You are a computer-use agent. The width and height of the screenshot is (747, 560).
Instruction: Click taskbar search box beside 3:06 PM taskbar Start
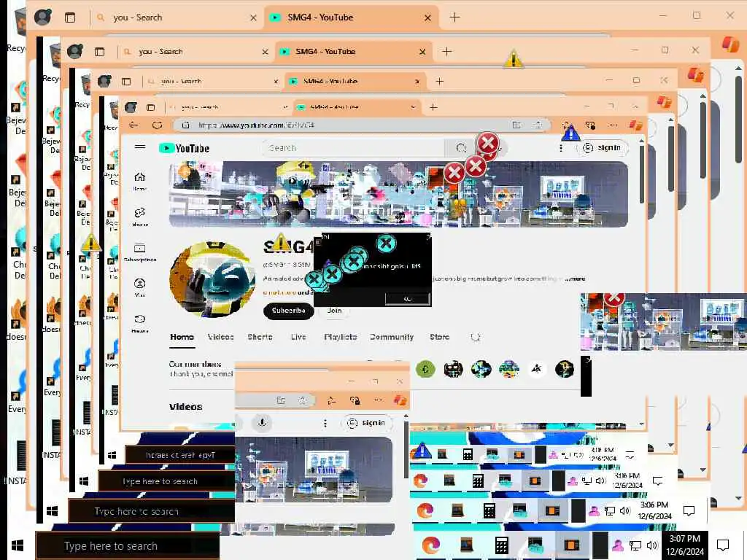[152, 511]
